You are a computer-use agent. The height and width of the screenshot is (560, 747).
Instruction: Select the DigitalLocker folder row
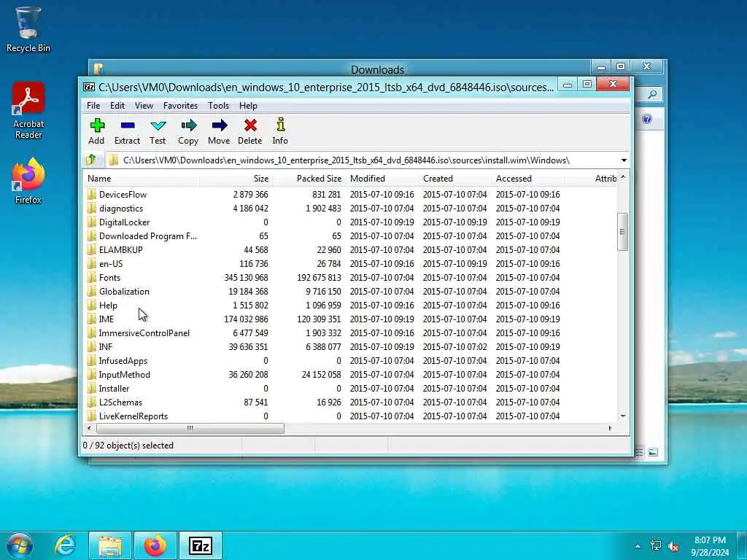click(x=351, y=222)
